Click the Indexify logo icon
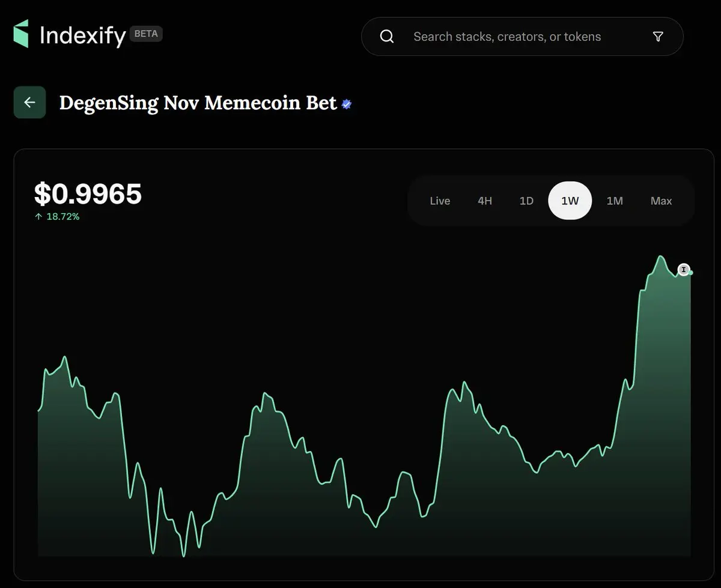Image resolution: width=721 pixels, height=588 pixels. click(21, 34)
